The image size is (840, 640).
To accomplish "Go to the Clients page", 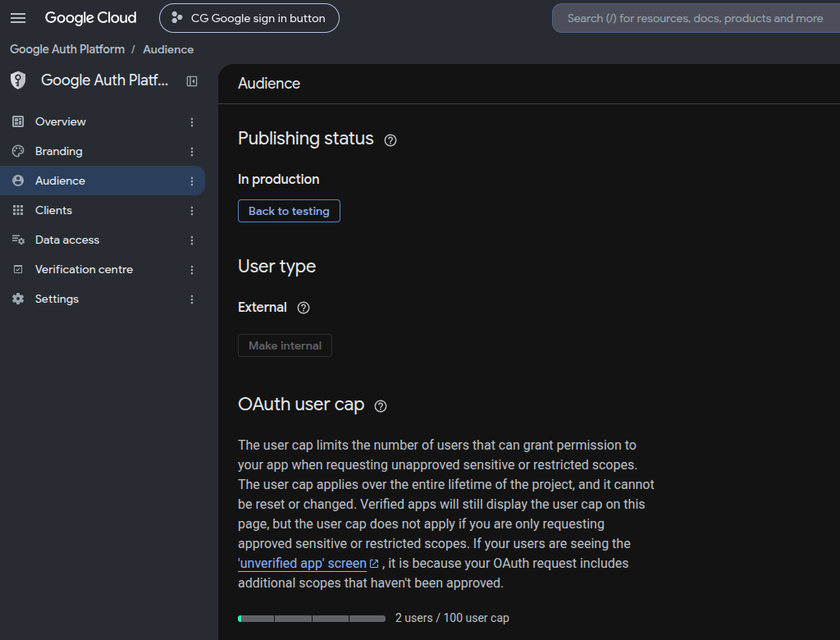I will 103,210.
